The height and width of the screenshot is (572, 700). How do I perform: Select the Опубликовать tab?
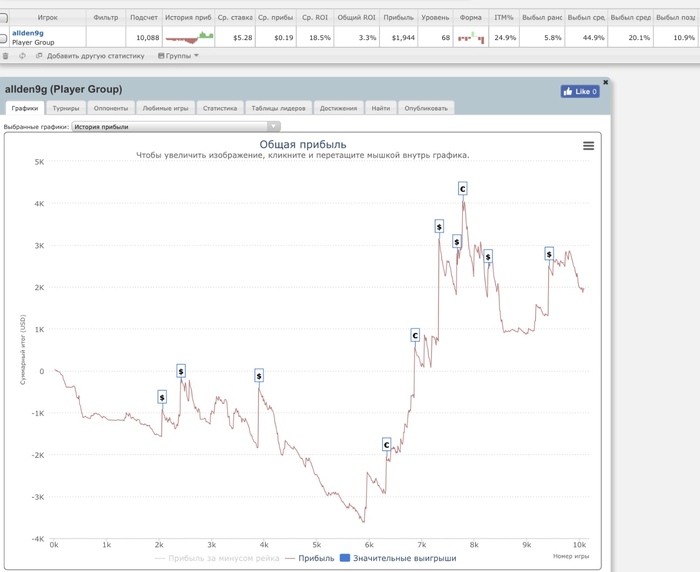pyautogui.click(x=426, y=108)
